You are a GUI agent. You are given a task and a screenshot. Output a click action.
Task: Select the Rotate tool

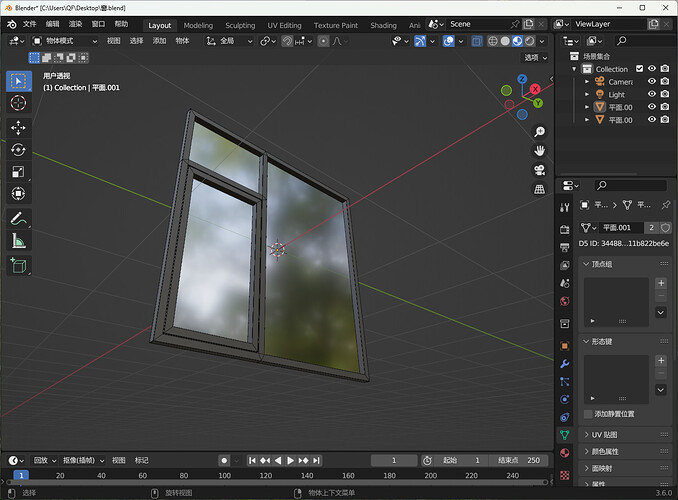(x=19, y=150)
